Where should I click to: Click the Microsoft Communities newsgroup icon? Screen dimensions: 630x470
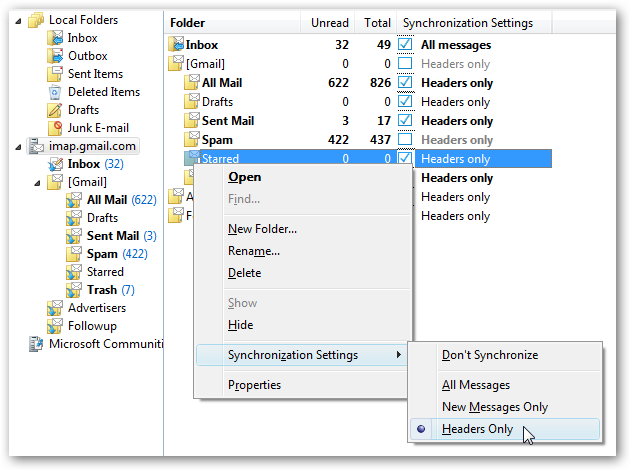coord(36,344)
